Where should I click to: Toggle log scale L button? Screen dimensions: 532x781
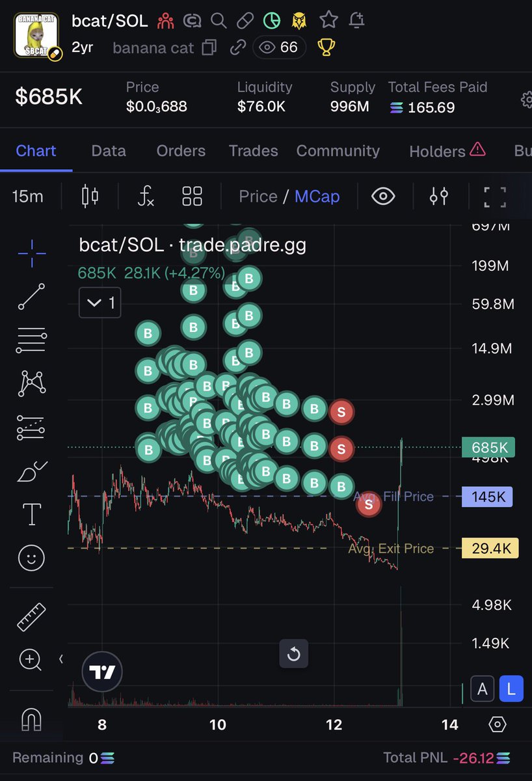point(511,689)
